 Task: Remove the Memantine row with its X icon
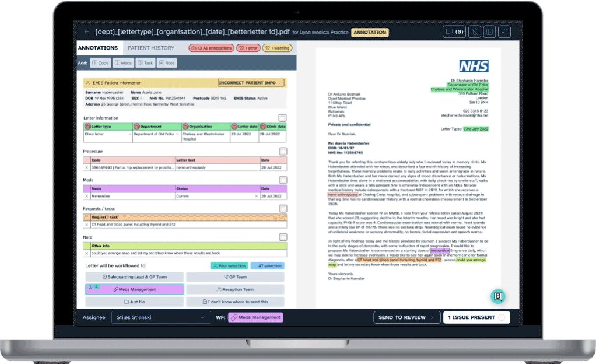coord(87,197)
